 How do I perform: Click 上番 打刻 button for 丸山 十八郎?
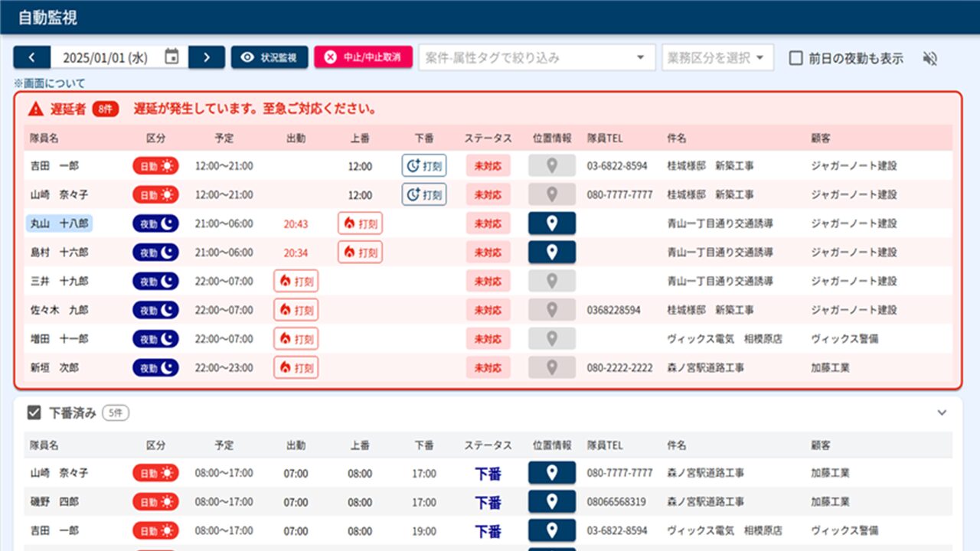(x=360, y=223)
